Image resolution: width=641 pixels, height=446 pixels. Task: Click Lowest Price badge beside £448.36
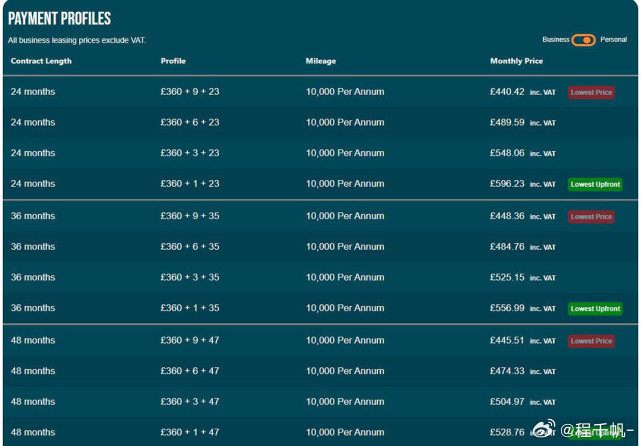click(x=591, y=217)
